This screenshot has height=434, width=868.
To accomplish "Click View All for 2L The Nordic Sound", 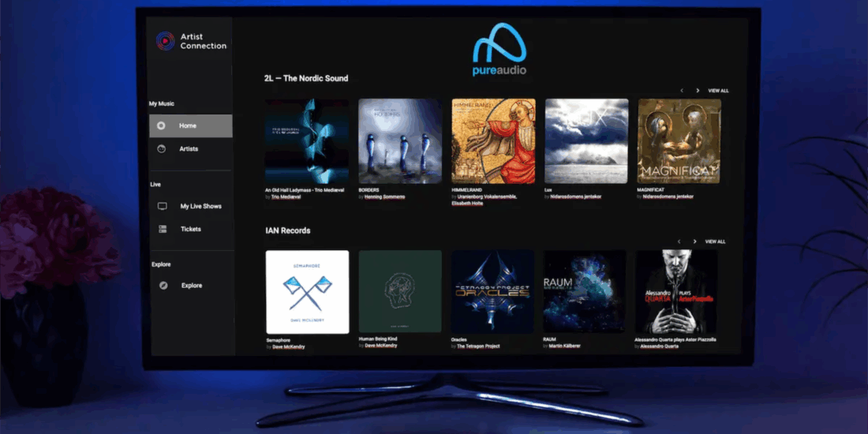I will (x=718, y=91).
